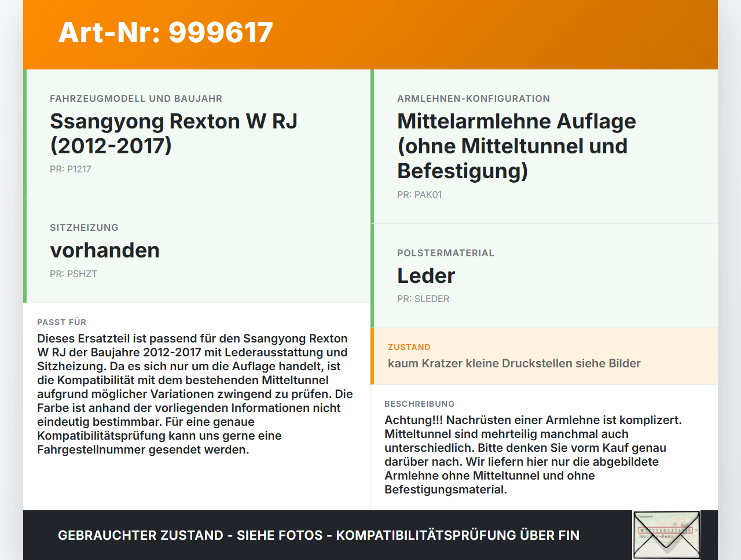Select the Art-Nr: 999617 heading
Image resolution: width=741 pixels, height=560 pixels.
(x=166, y=32)
